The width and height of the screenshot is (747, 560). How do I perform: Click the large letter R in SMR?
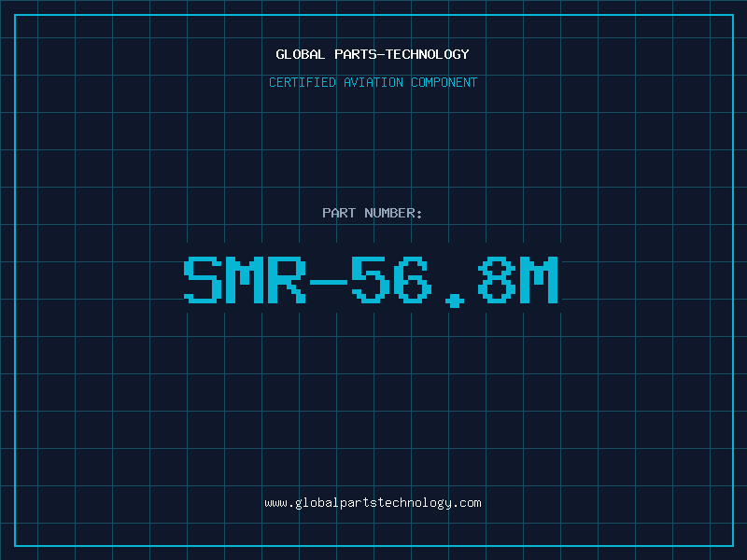click(x=287, y=280)
